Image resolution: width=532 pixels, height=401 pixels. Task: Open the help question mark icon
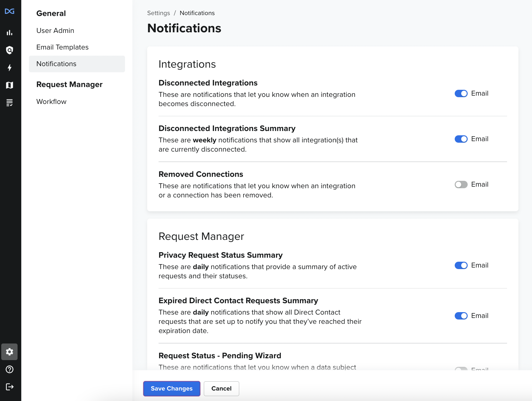(10, 369)
